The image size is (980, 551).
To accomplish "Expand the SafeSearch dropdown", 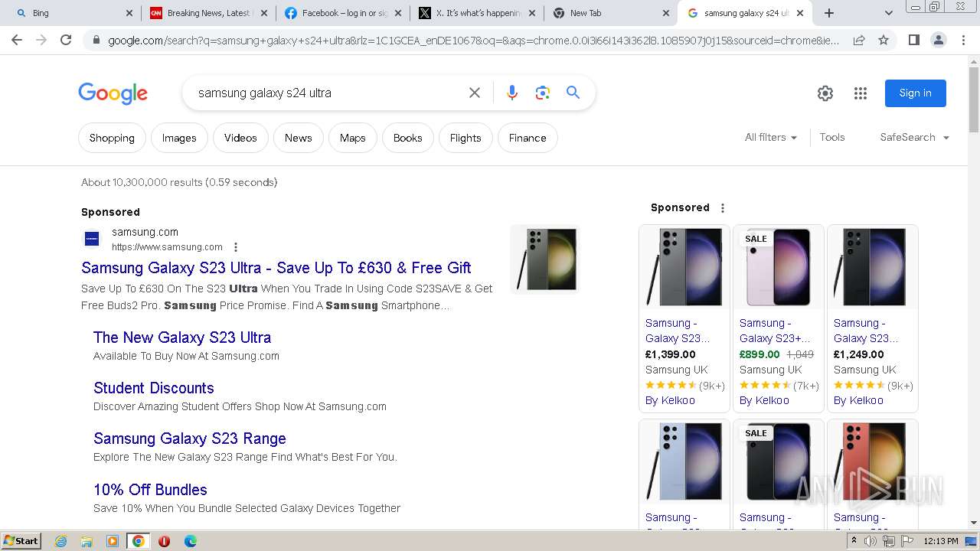I will pyautogui.click(x=915, y=137).
